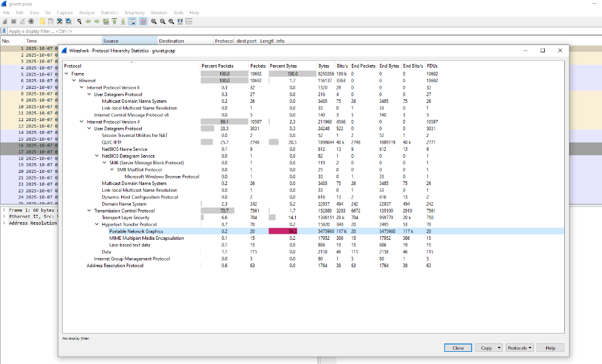
Task: Open the Protocols dropdown button
Action: click(519, 348)
